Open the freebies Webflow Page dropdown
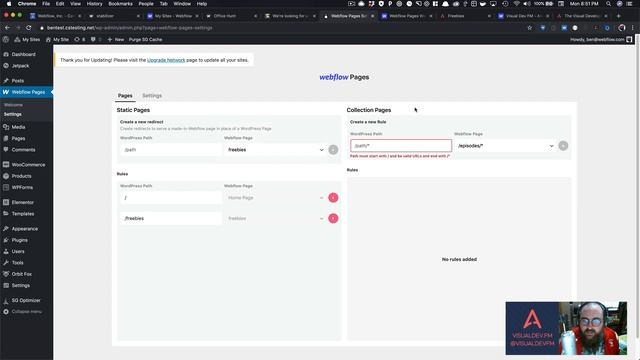The width and height of the screenshot is (640, 360). click(275, 150)
